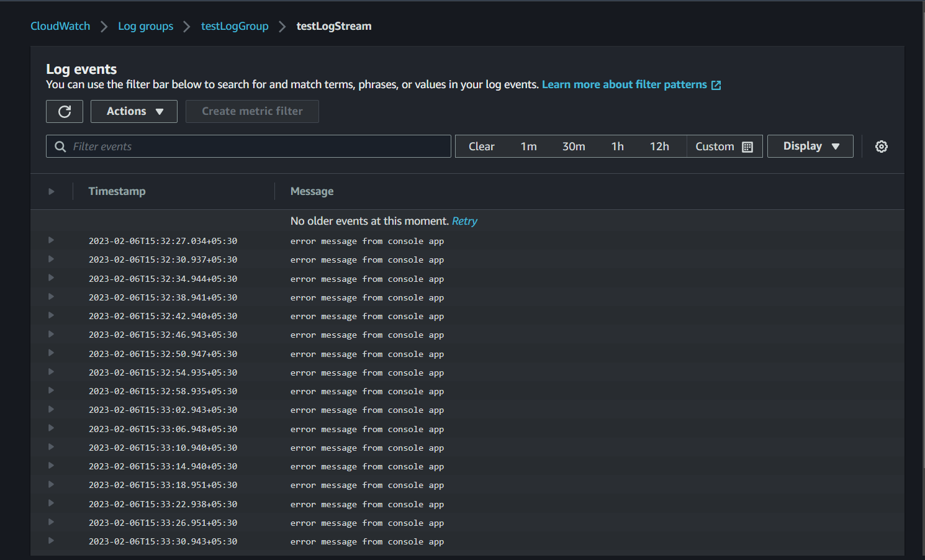Expand the 15:32:34.944 log event row

(51, 278)
